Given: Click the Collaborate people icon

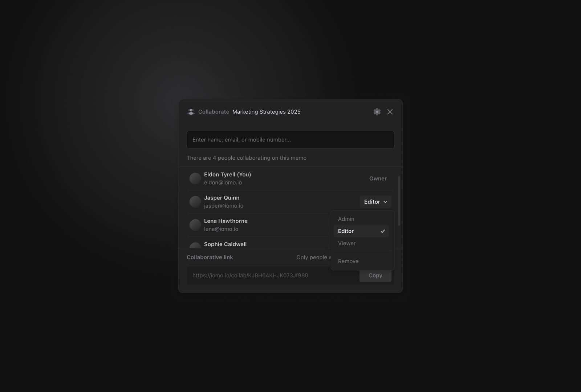Looking at the screenshot, I should [191, 112].
